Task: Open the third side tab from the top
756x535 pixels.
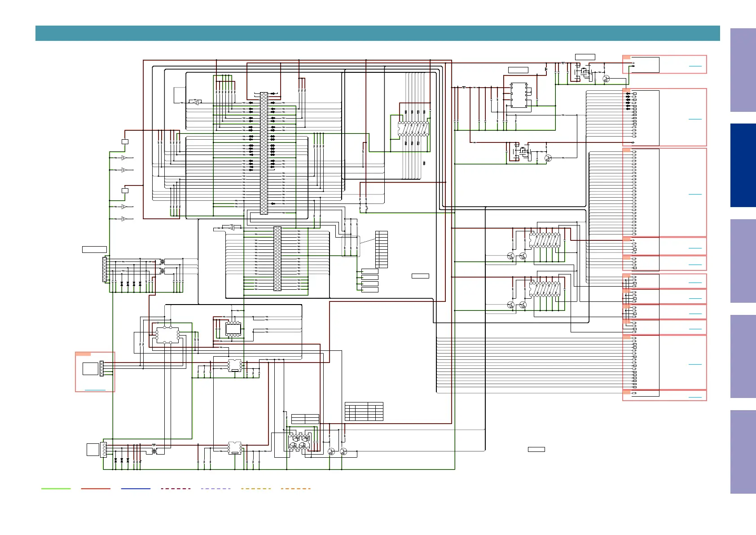Action: 743,261
